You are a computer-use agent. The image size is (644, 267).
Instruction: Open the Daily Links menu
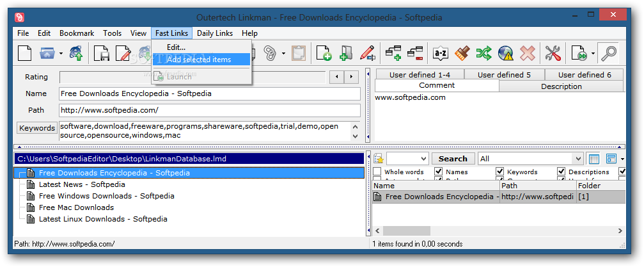215,33
